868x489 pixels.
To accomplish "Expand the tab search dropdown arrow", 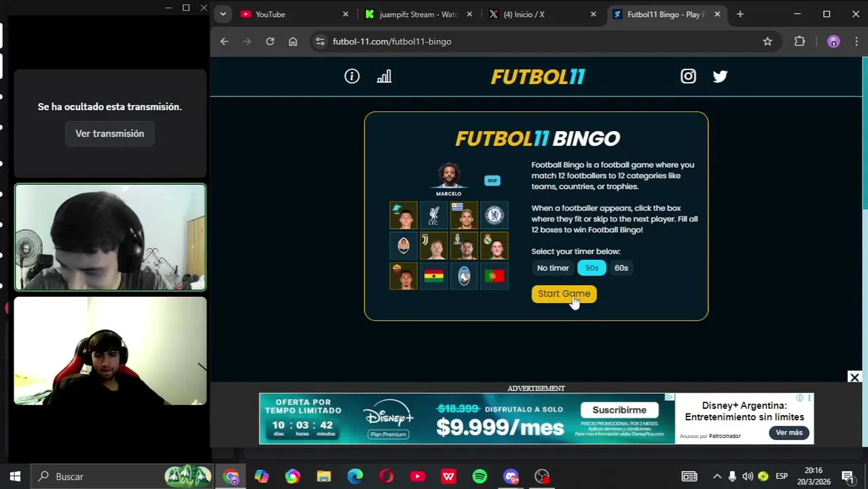I will tap(223, 14).
